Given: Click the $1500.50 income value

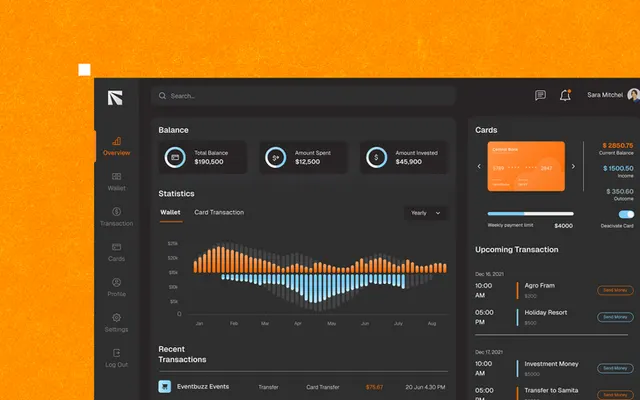Looking at the screenshot, I should pos(618,168).
